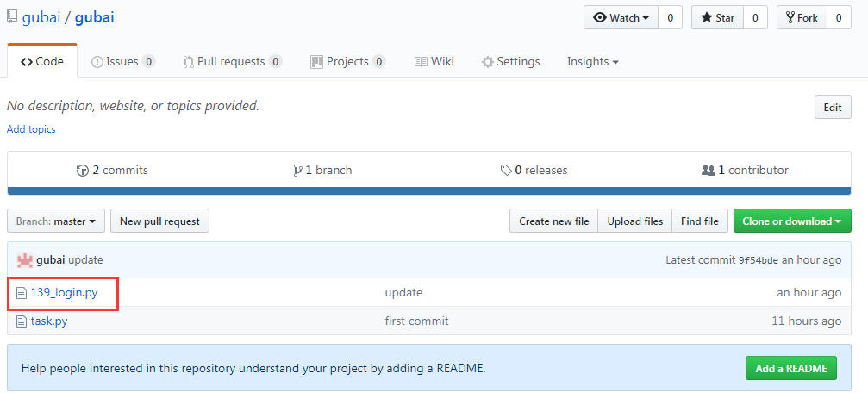The height and width of the screenshot is (393, 868).
Task: Expand the Clone or download menu
Action: click(792, 221)
